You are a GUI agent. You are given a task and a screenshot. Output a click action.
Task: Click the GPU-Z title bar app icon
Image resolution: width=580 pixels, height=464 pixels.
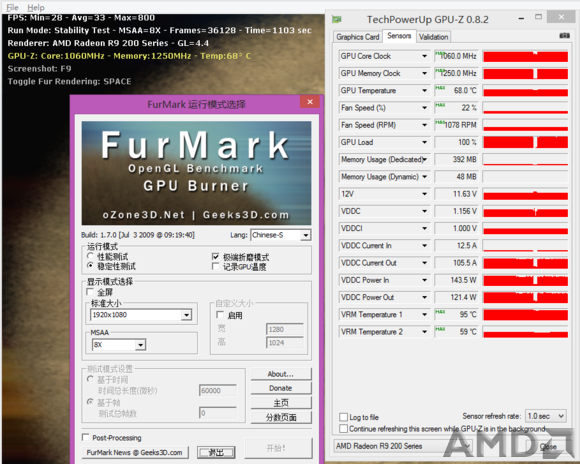pyautogui.click(x=337, y=19)
